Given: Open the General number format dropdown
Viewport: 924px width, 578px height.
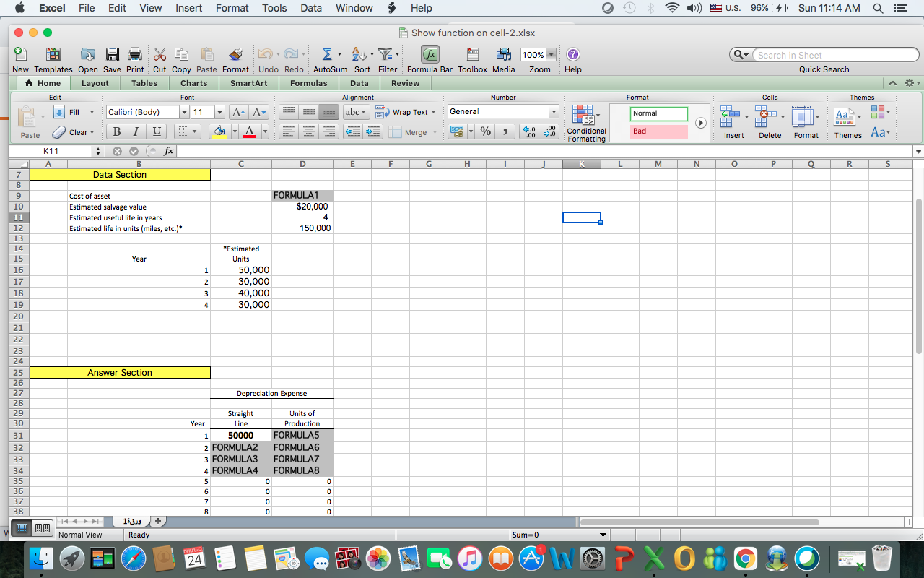Looking at the screenshot, I should pos(553,111).
